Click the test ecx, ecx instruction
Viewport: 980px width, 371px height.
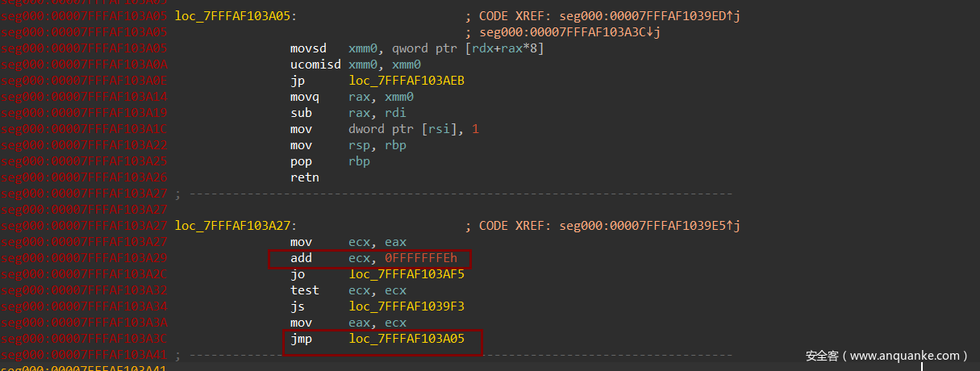348,290
